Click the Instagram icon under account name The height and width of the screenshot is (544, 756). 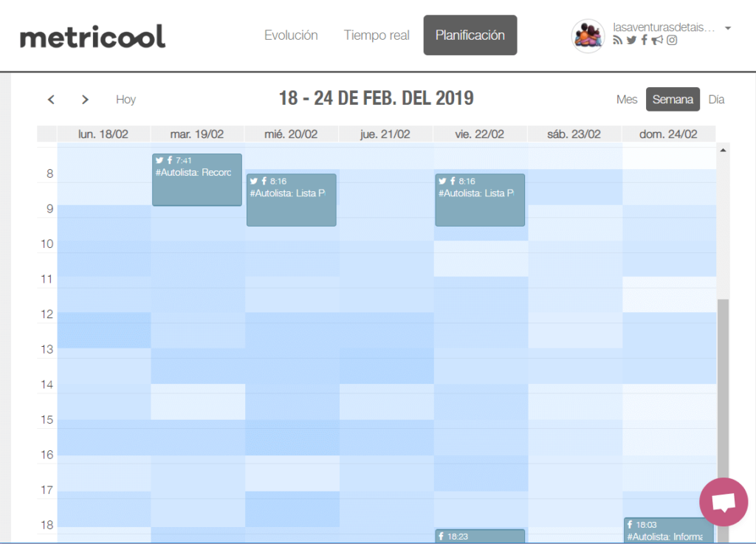[672, 41]
